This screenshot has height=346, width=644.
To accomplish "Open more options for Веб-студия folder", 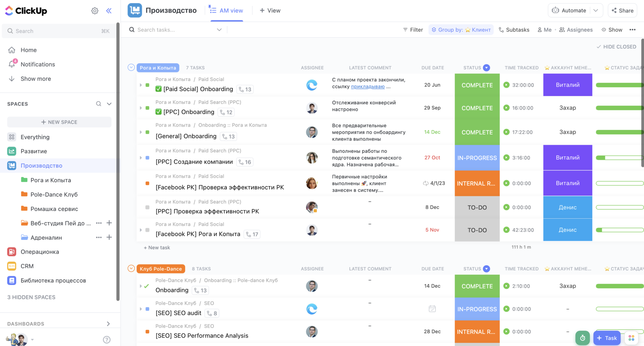I will click(99, 223).
